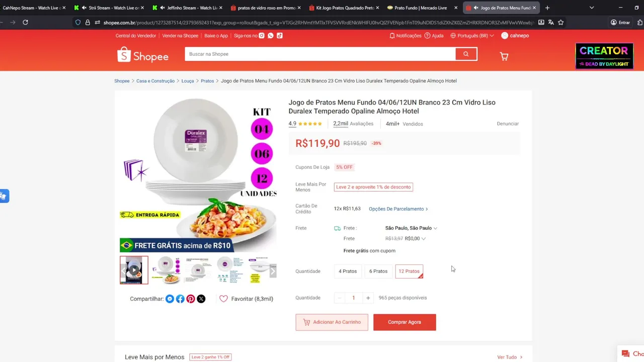Select the 4 Pratos option
Screen dimensions: 644x362
click(348, 271)
